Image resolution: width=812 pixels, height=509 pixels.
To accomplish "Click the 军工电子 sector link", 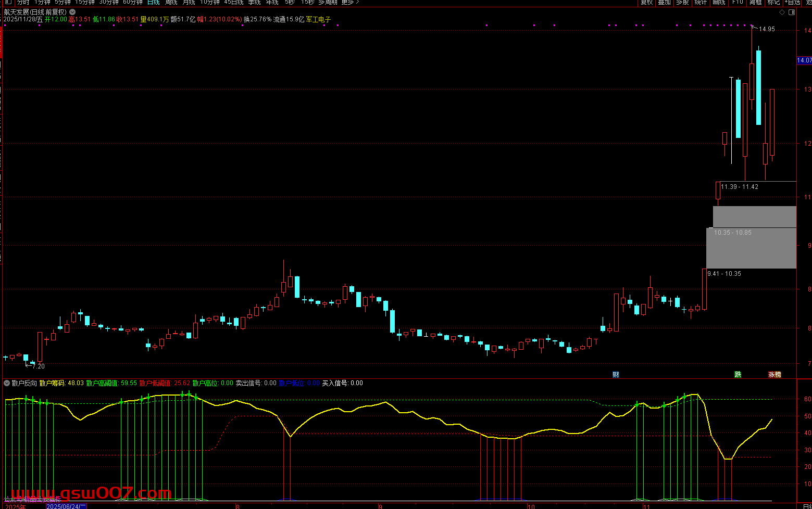I will coord(318,19).
